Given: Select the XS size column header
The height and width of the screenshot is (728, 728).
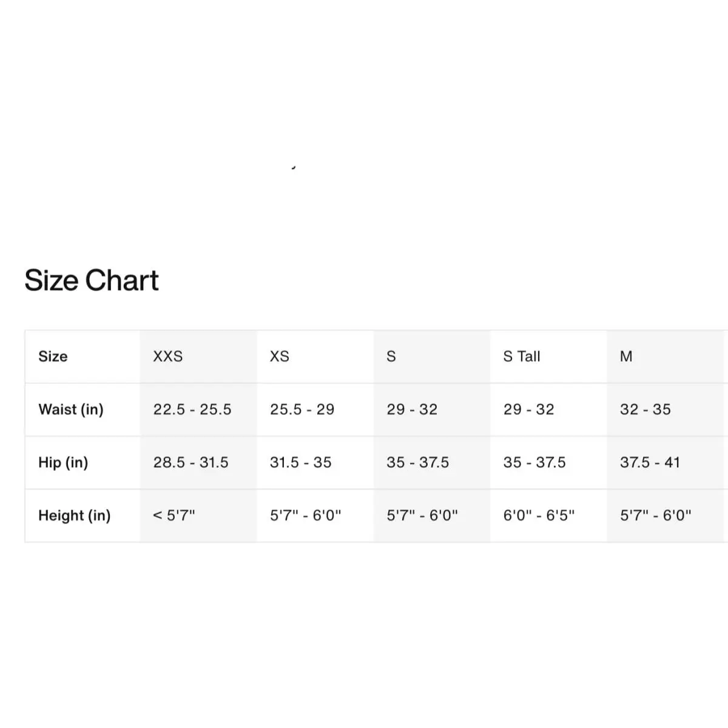Looking at the screenshot, I should click(280, 357).
